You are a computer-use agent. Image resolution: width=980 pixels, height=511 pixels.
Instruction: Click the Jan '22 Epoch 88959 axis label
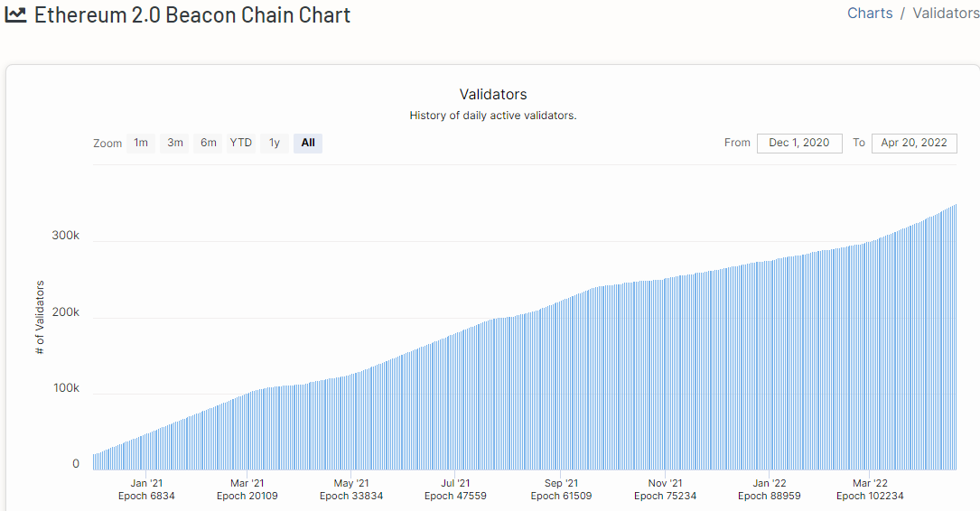coord(770,489)
